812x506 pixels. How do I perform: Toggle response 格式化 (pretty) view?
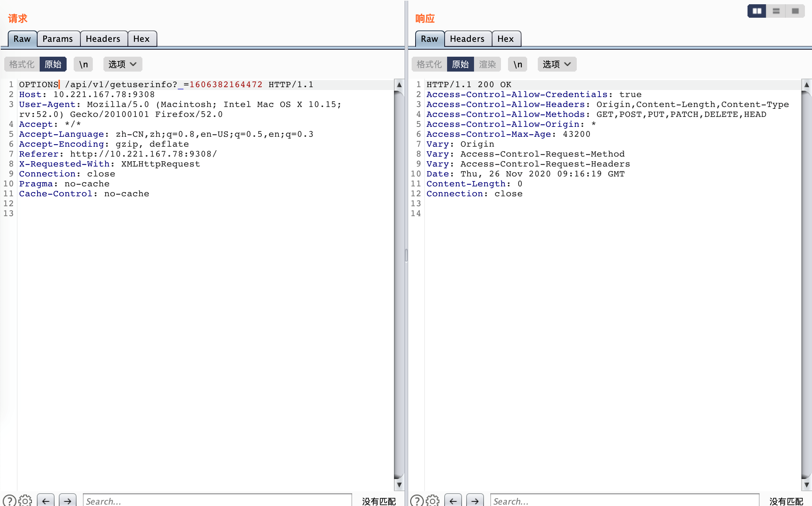pyautogui.click(x=429, y=64)
